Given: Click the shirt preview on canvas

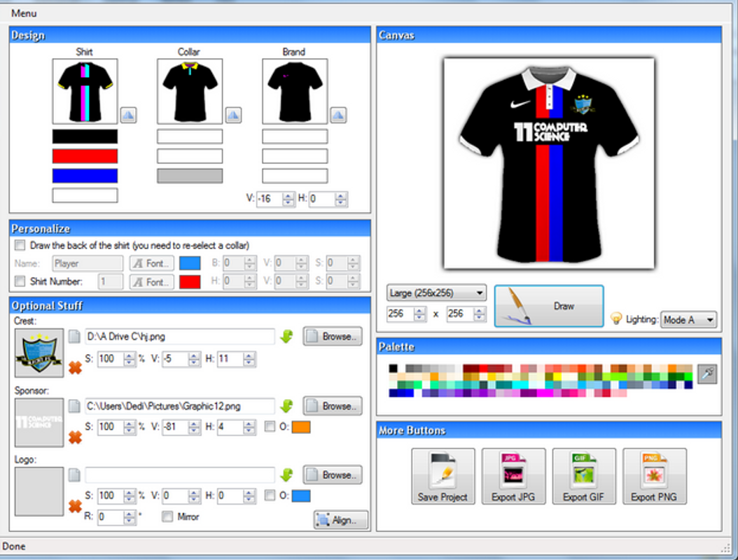Looking at the screenshot, I should (549, 164).
